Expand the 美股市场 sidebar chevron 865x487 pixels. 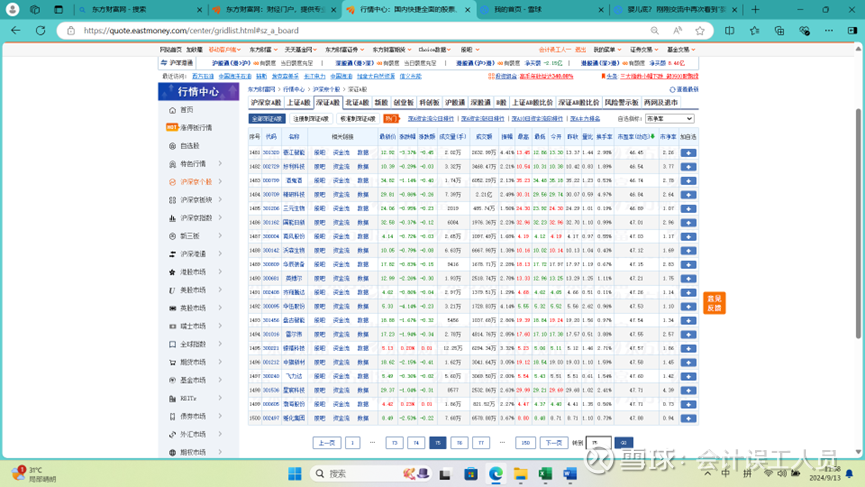tap(220, 290)
